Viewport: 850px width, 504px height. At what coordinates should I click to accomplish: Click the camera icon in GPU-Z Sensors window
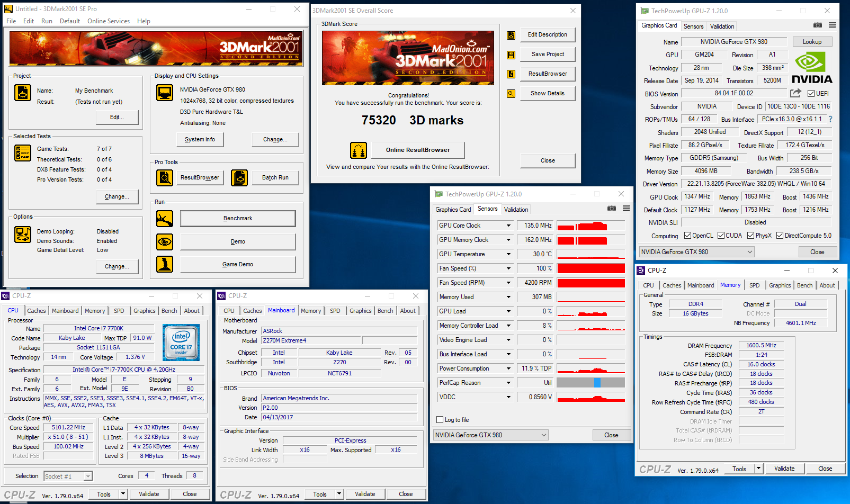click(x=612, y=208)
